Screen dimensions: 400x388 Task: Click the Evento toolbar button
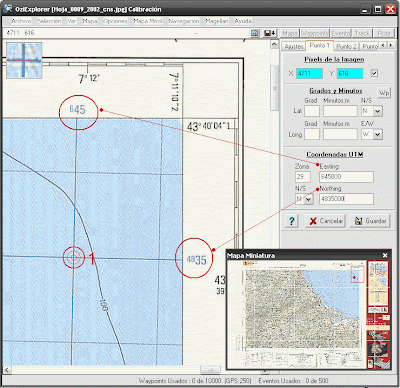coord(341,33)
